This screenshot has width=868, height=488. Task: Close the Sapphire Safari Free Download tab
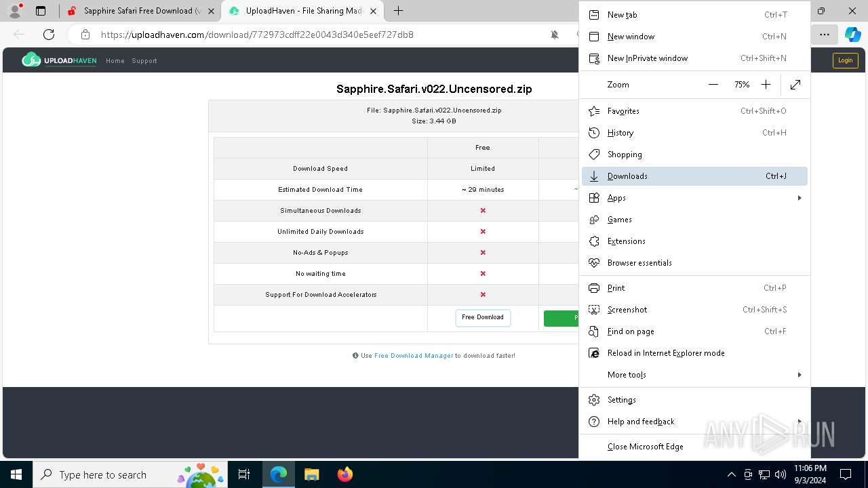point(212,12)
